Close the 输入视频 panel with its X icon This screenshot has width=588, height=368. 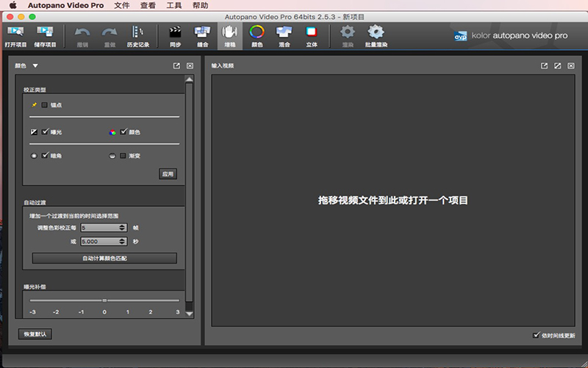pos(571,66)
